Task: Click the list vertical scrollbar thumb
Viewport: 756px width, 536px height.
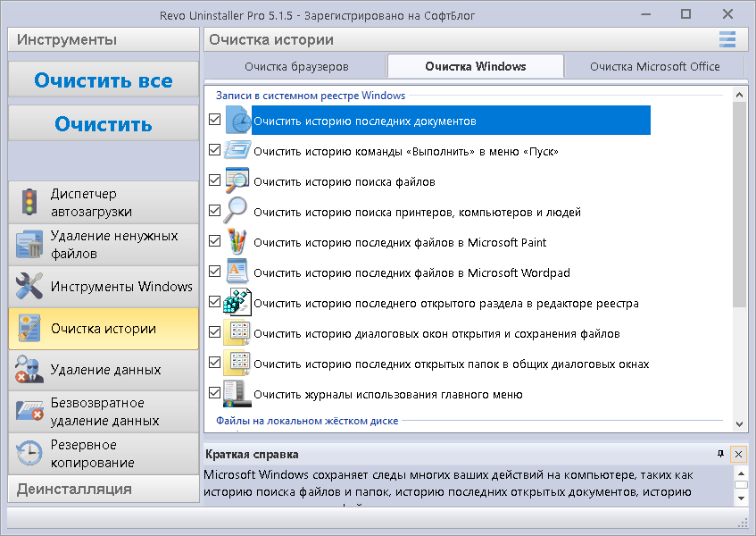Action: (x=739, y=205)
